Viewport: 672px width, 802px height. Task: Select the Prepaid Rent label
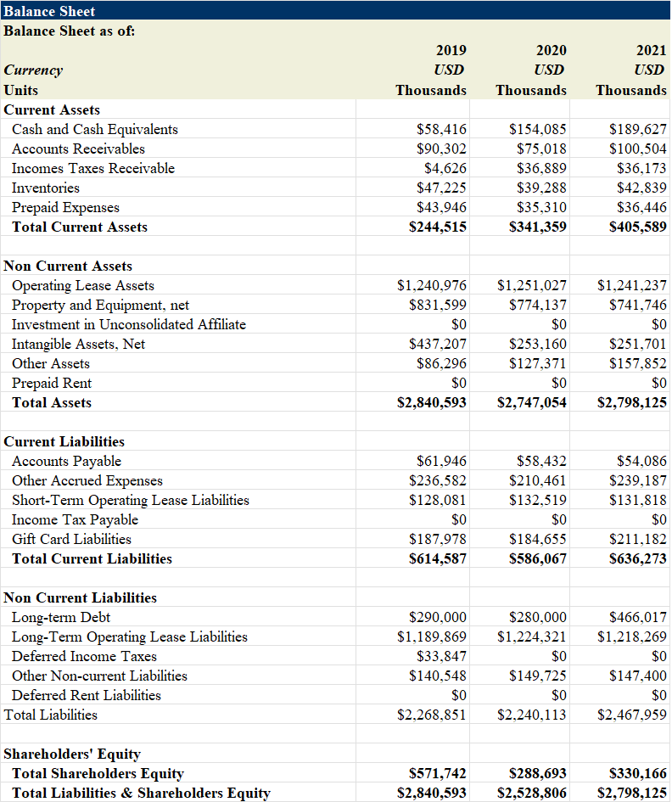pyautogui.click(x=52, y=383)
